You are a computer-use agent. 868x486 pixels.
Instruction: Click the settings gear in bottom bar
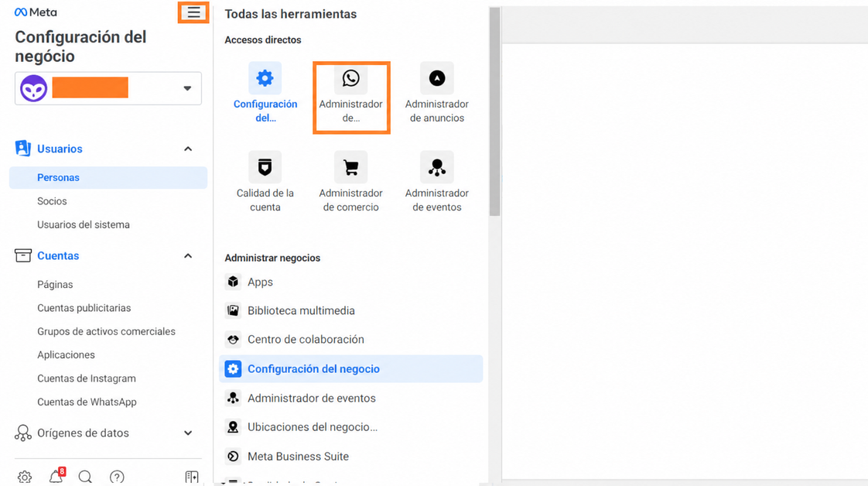coord(24,477)
